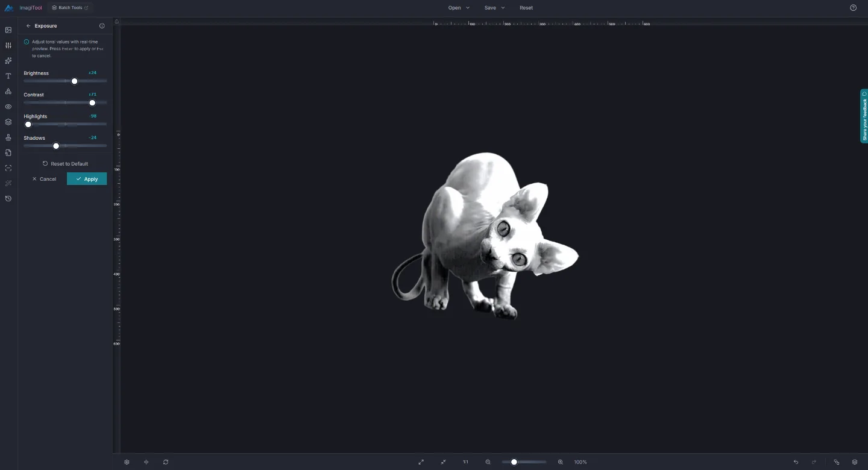Open the sparkle effects tool
This screenshot has width=868, height=470.
coord(8,61)
